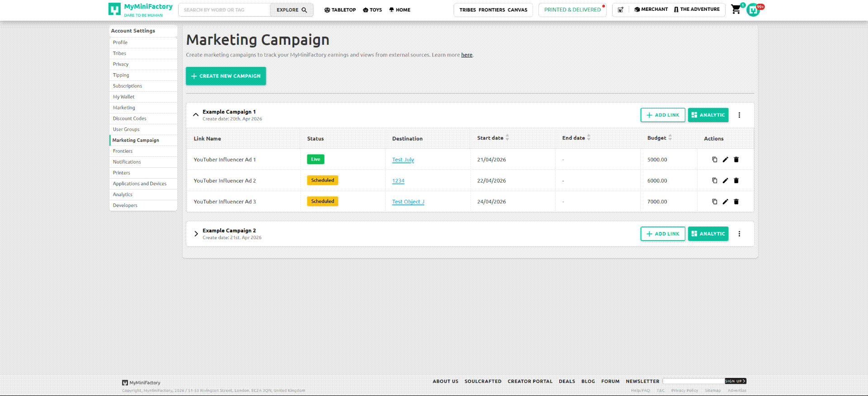868x396 pixels.
Task: View Analytic for Example Campaign 1
Action: (x=708, y=115)
